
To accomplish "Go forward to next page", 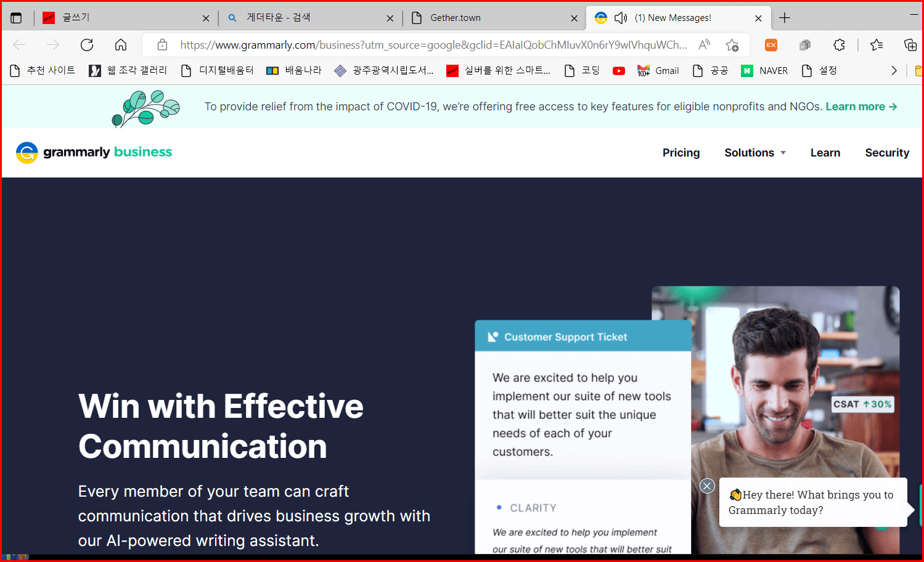I will pyautogui.click(x=53, y=45).
